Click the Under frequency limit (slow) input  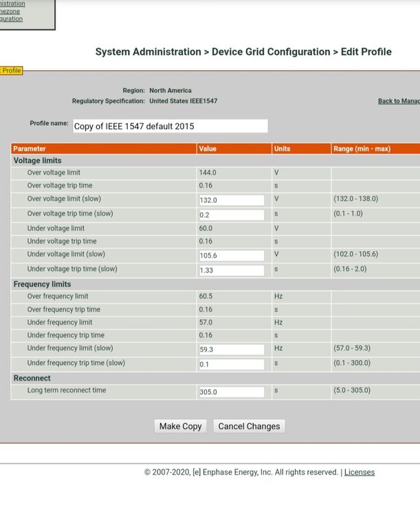tap(231, 350)
